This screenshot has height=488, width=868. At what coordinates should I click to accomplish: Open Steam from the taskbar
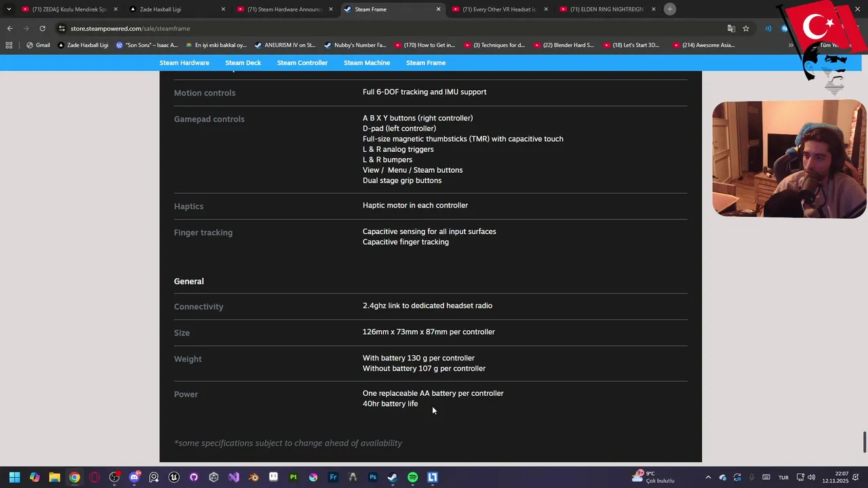[393, 477]
